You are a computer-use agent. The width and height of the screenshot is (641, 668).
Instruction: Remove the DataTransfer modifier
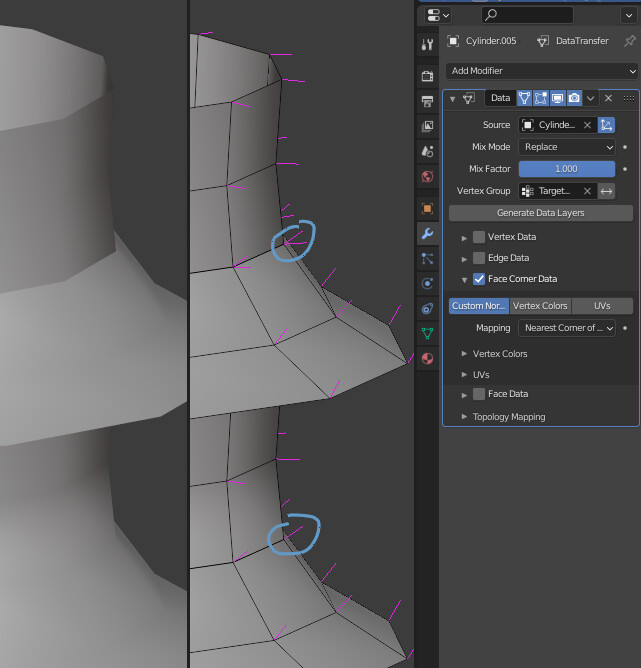(x=608, y=98)
